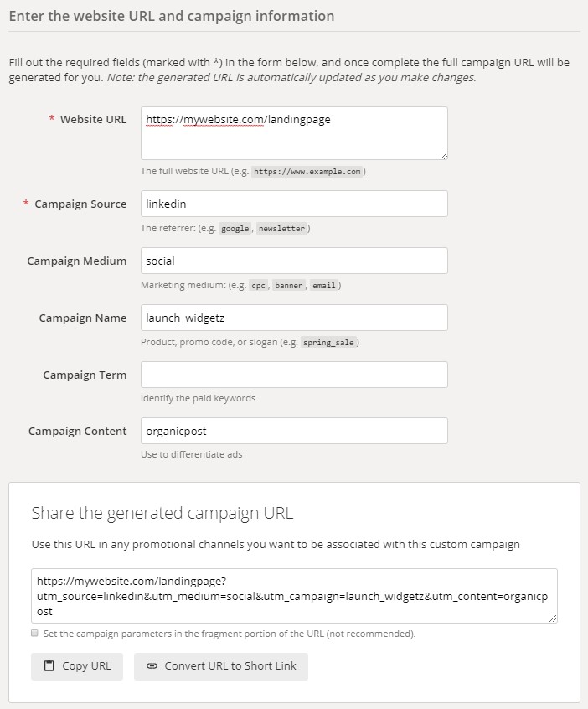Click the Campaign Name field with launch_widgetz

point(294,318)
